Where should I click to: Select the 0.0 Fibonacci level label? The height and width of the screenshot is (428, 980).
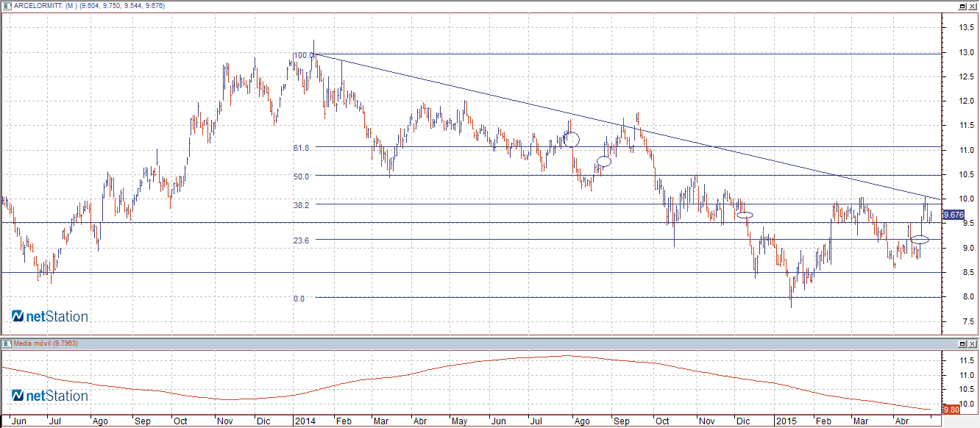coord(299,299)
